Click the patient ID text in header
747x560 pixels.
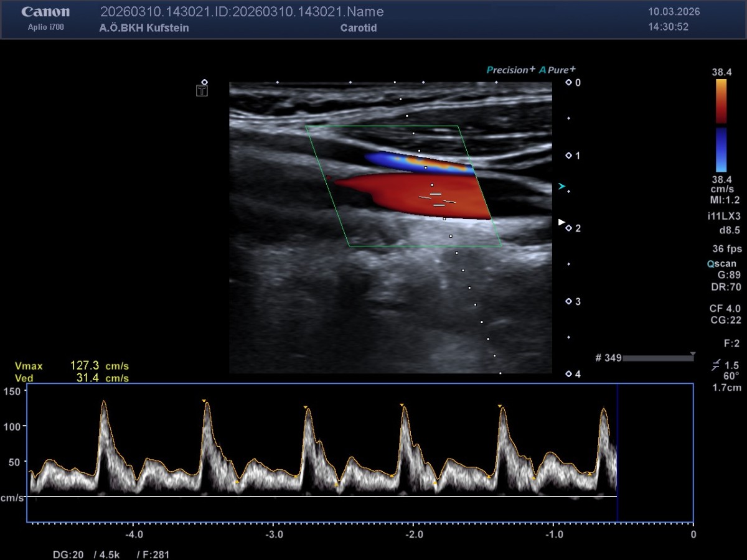pos(242,12)
